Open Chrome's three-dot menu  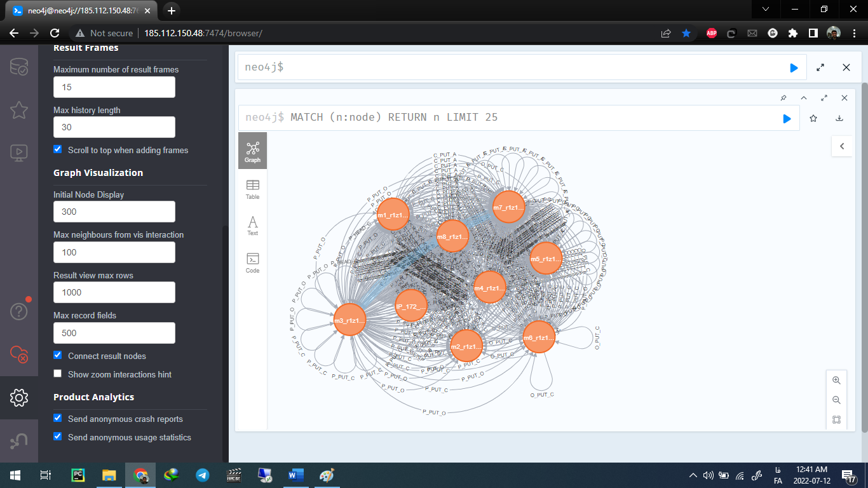click(x=853, y=33)
